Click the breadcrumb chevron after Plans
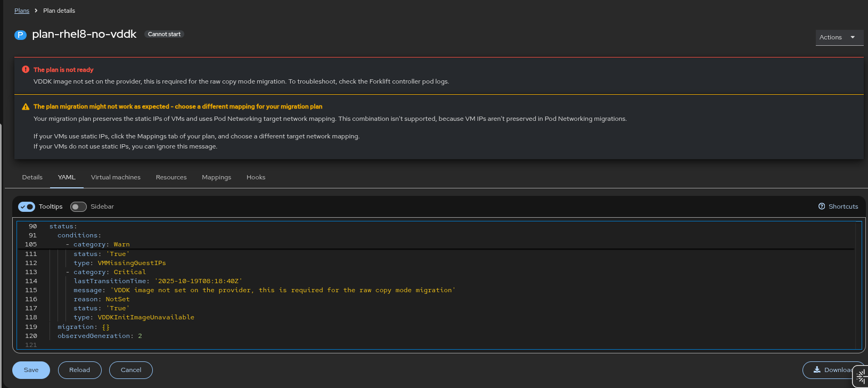 point(36,11)
